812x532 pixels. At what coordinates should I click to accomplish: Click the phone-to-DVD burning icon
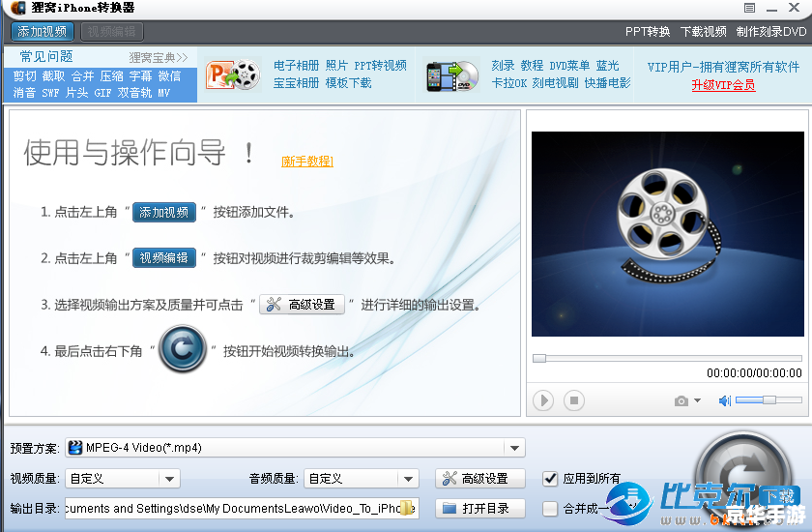(452, 75)
